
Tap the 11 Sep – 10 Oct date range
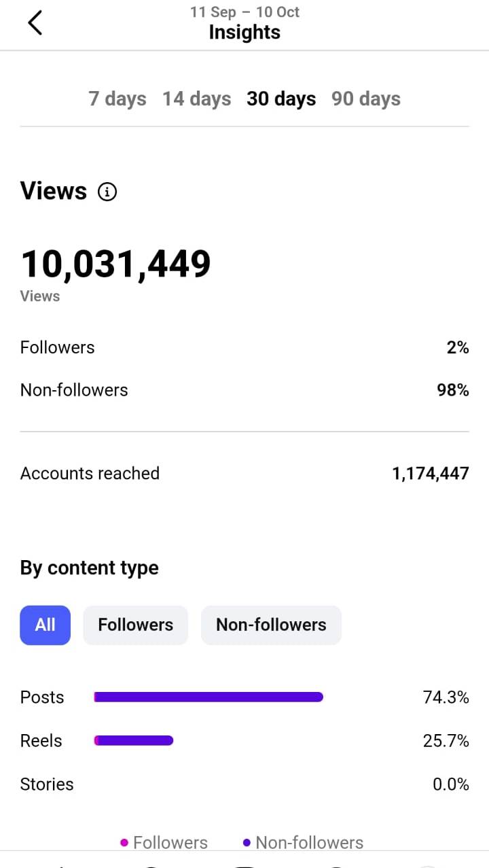click(x=244, y=12)
